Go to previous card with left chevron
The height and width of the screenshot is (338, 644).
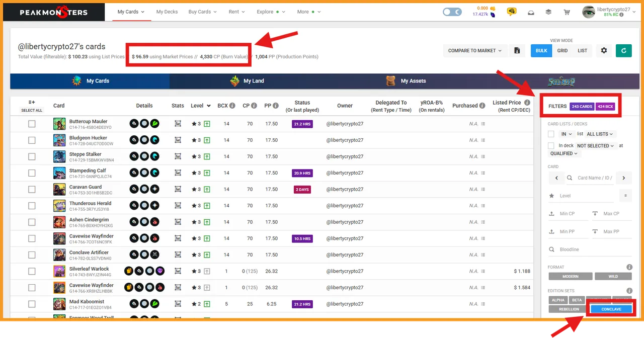pos(556,178)
